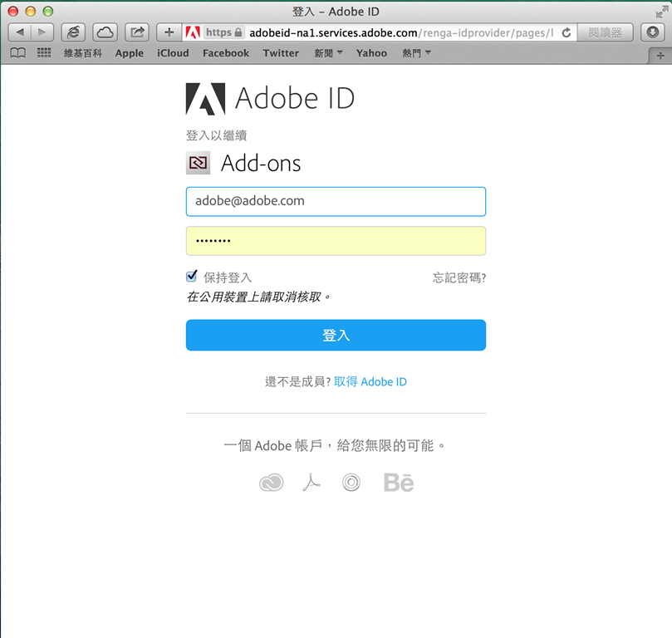Open the 維基百科 bookmark
The width and height of the screenshot is (672, 638).
[83, 53]
